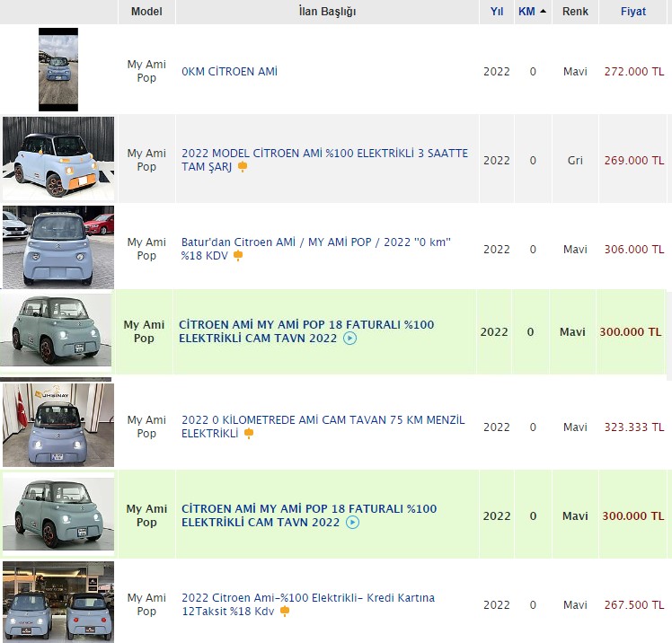Click the thumbnail showing two Ami cars

(58, 602)
